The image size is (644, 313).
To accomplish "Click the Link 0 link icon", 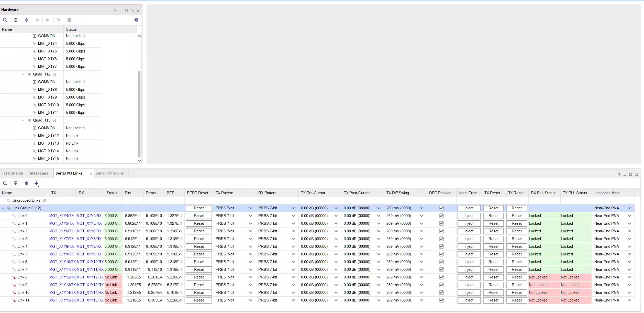I will tap(14, 216).
